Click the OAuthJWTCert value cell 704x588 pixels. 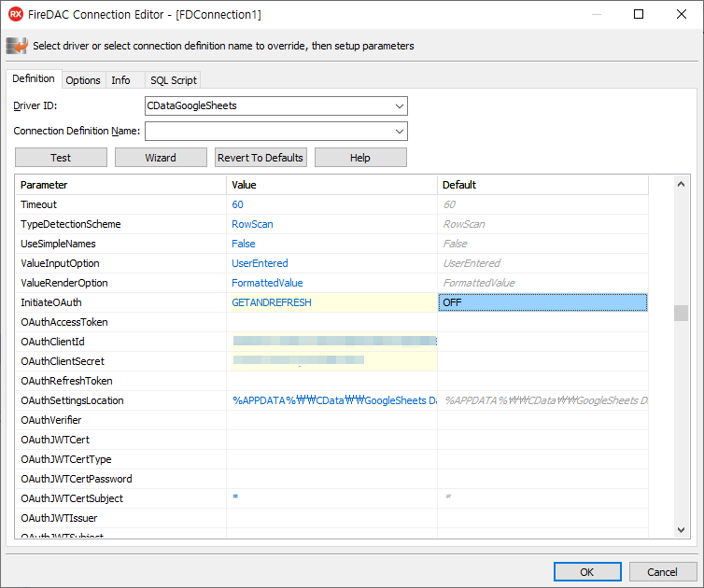pyautogui.click(x=332, y=440)
